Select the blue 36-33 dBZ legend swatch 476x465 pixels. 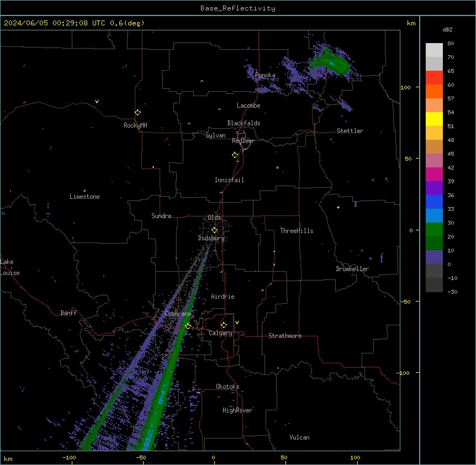(434, 202)
